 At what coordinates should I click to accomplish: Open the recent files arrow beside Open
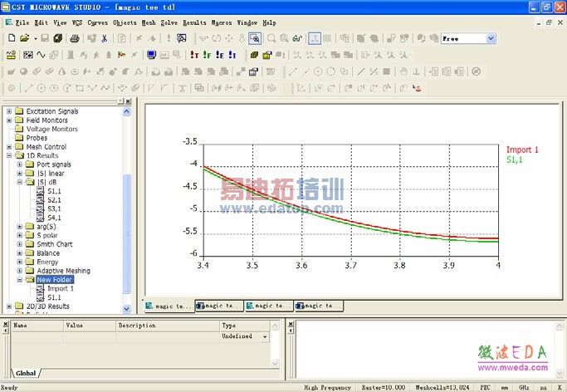click(36, 38)
